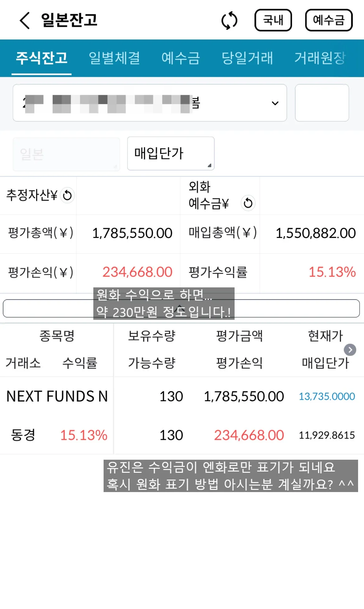Tap the 예수금 button in header

[x=329, y=20]
